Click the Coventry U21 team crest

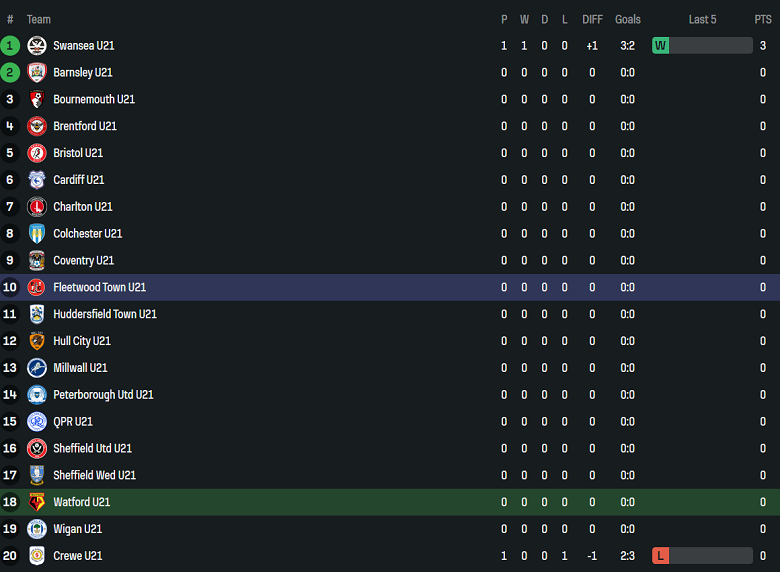click(37, 261)
